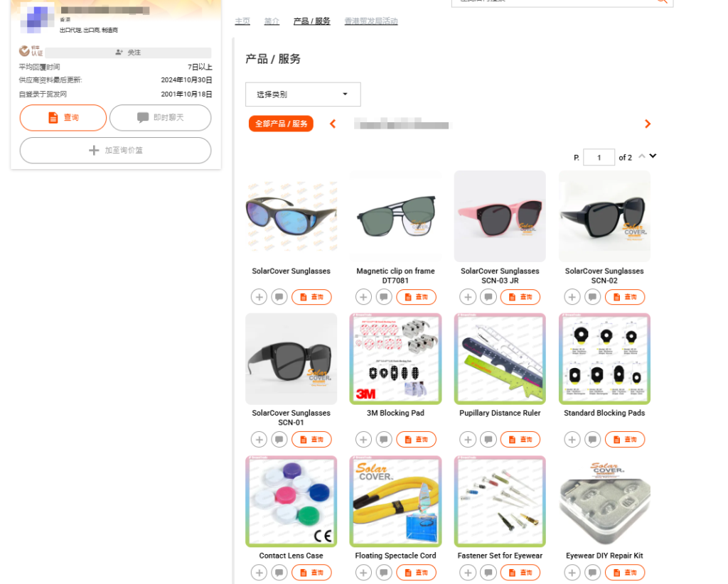Click the search magnifier icon
Viewport: 728px width, 584px height.
click(662, 1)
